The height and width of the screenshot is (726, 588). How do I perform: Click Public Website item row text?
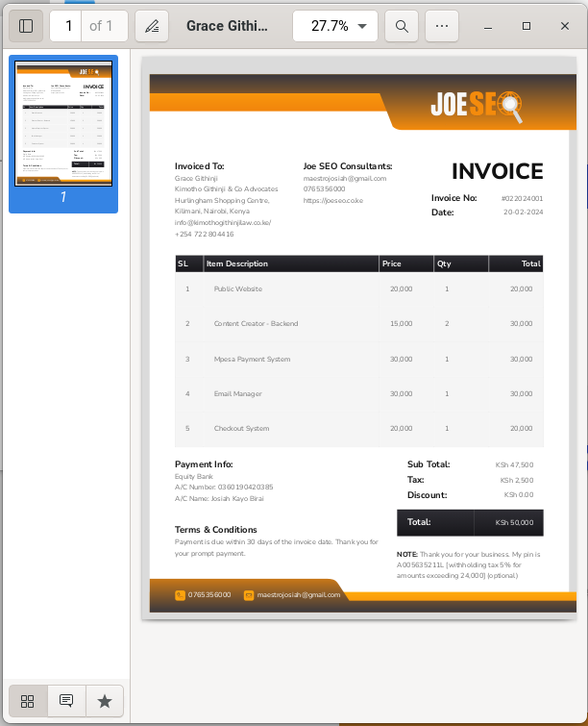(237, 288)
